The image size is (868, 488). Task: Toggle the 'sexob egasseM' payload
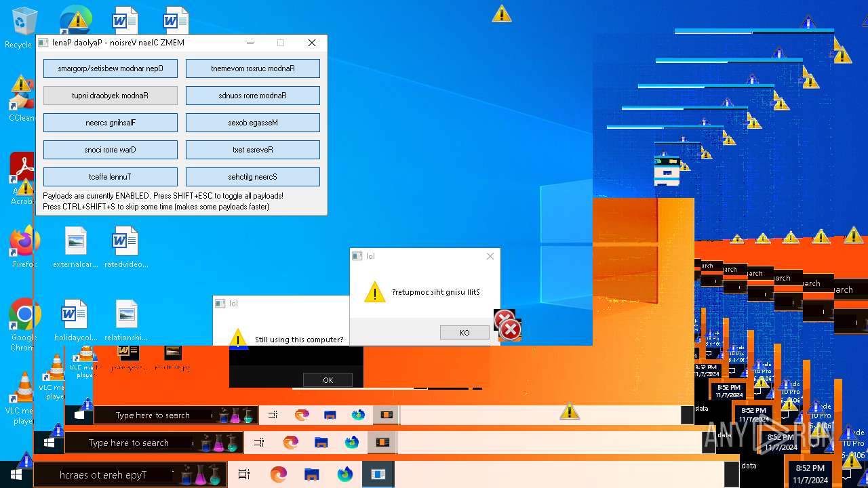(x=253, y=123)
